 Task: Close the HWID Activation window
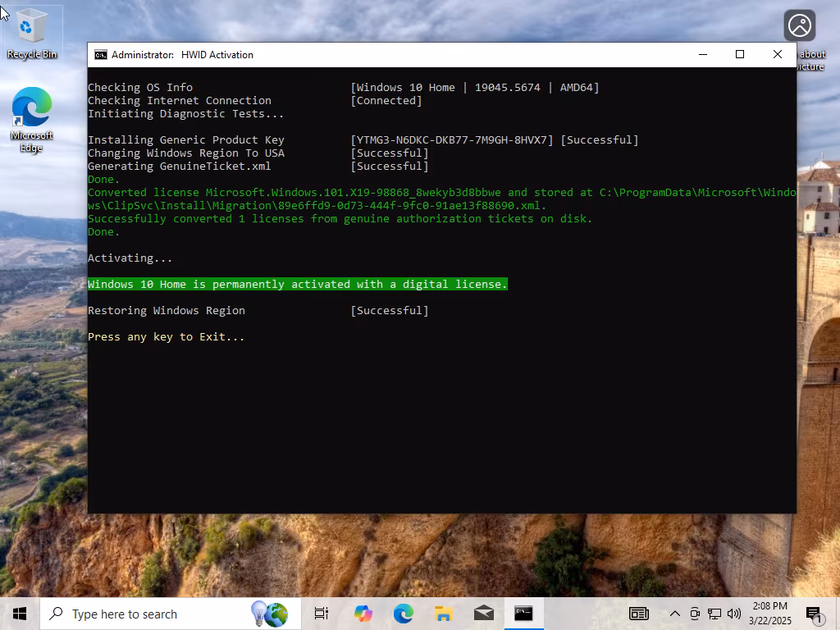(778, 55)
